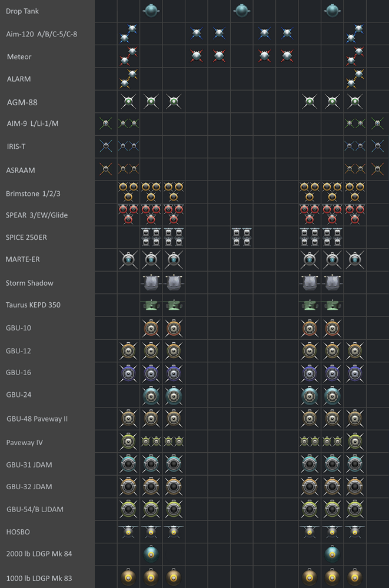389x588 pixels.
Task: Click the "SPICE 250ER" label
Action: pos(26,238)
